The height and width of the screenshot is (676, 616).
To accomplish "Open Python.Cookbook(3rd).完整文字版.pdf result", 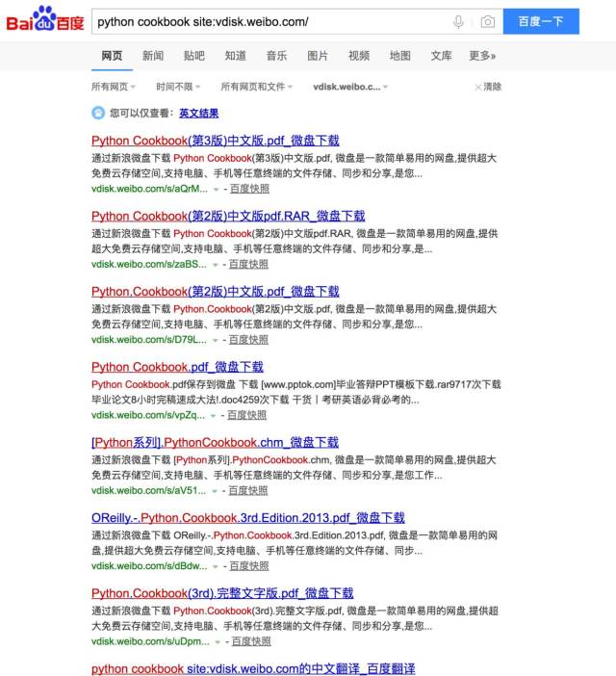I will pos(222,593).
